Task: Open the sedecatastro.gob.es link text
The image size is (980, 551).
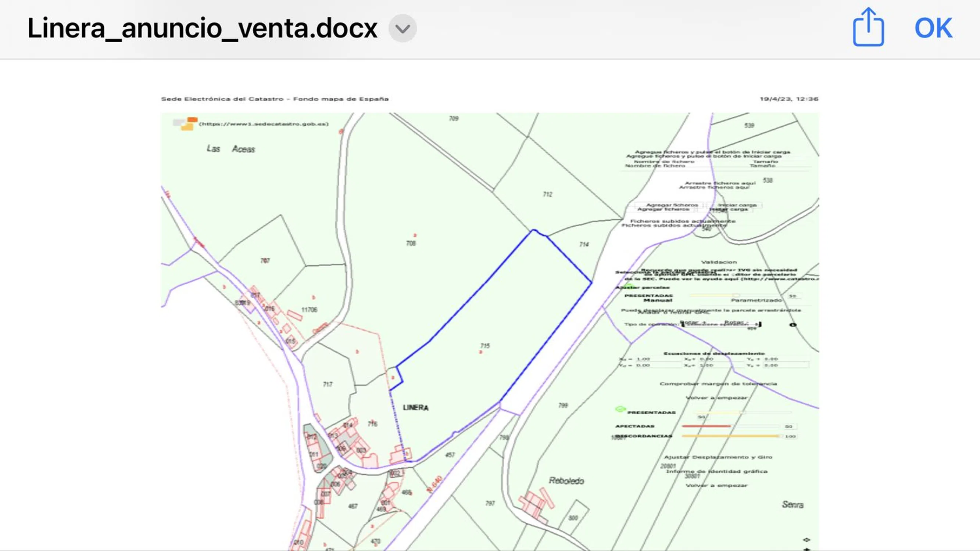Action: (264, 124)
